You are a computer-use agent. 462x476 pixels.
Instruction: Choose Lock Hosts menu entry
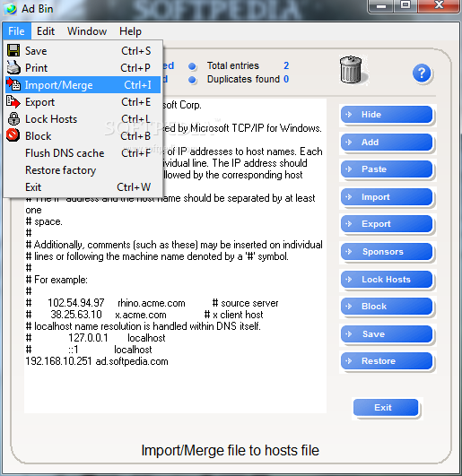pyautogui.click(x=83, y=119)
